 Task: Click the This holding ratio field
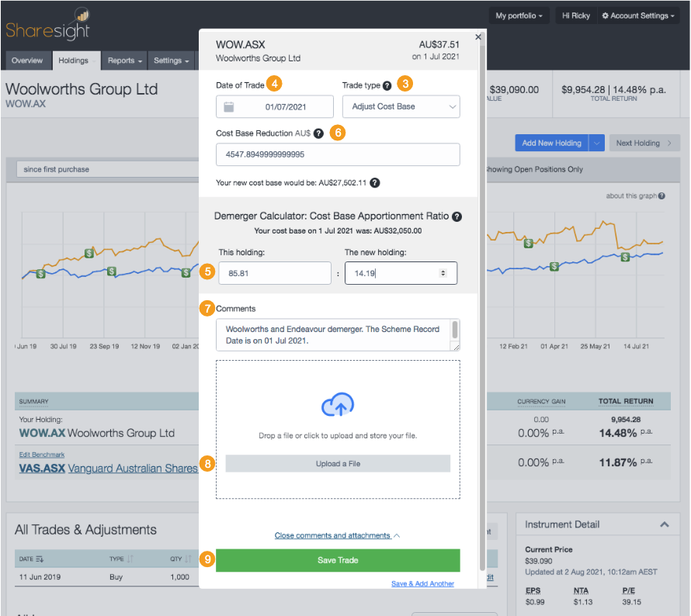(275, 273)
